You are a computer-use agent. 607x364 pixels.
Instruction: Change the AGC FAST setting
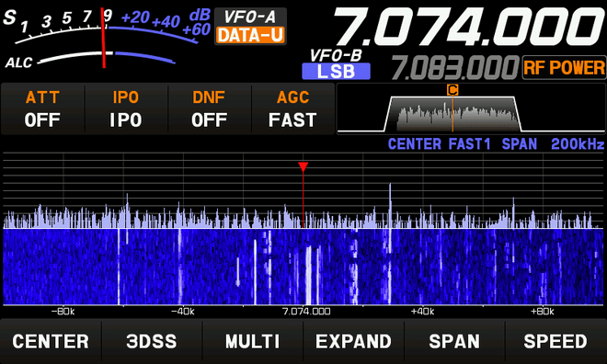292,109
